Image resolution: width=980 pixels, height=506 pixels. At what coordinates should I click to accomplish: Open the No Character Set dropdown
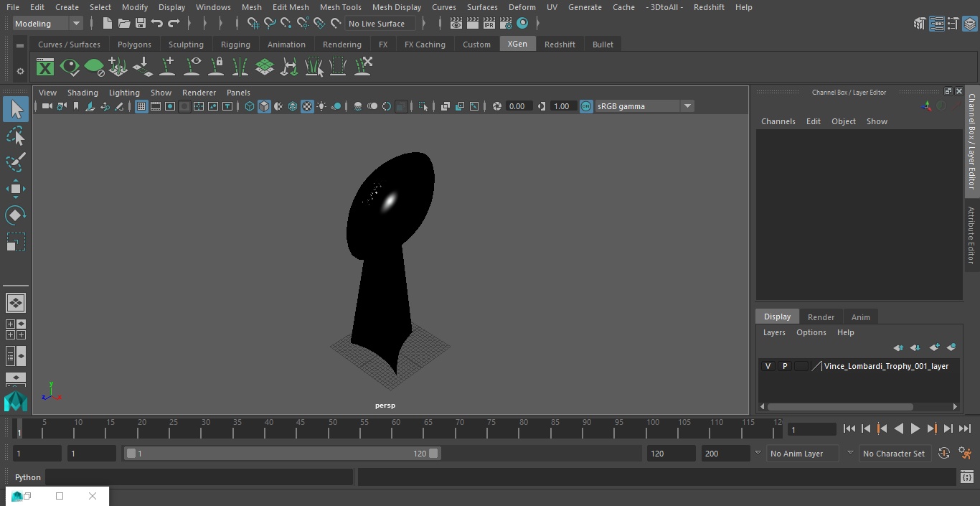coord(894,454)
